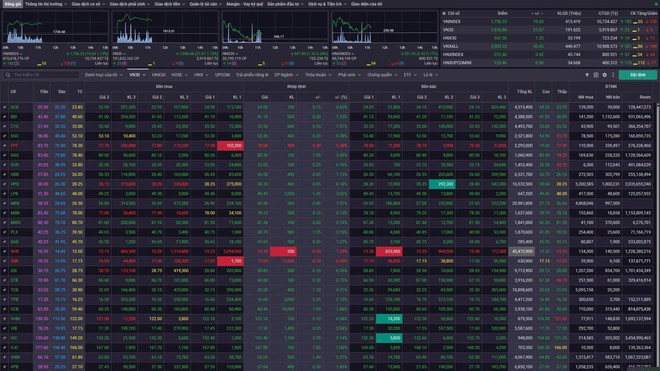Click the pin icon on the VHM row
This screenshot has height=371, width=660.
[x=5, y=319]
